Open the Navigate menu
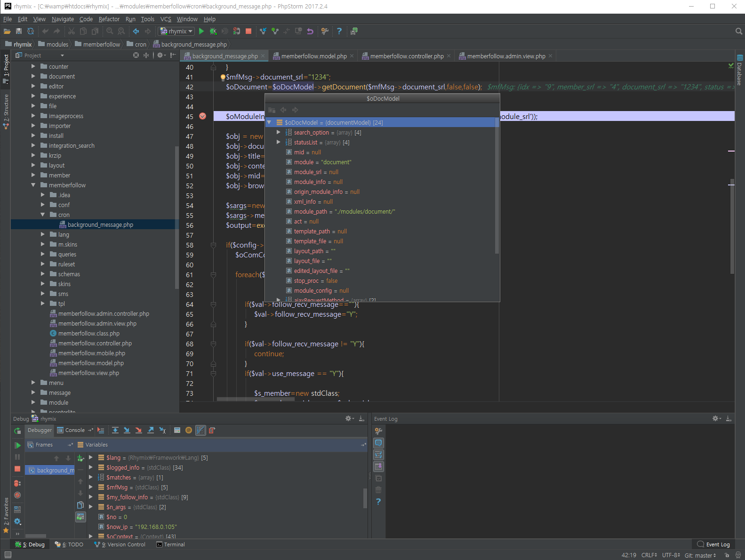The width and height of the screenshot is (745, 560). (x=63, y=19)
